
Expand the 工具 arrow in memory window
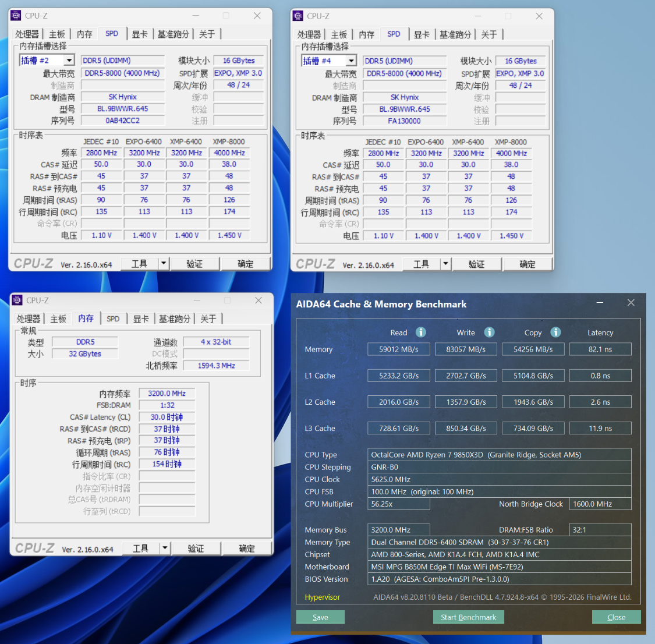165,548
